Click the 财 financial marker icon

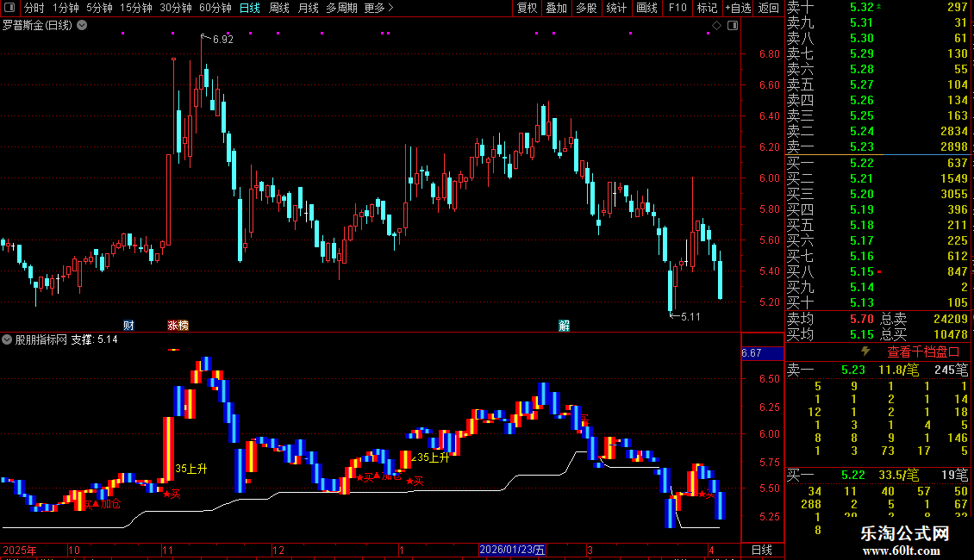coord(128,326)
